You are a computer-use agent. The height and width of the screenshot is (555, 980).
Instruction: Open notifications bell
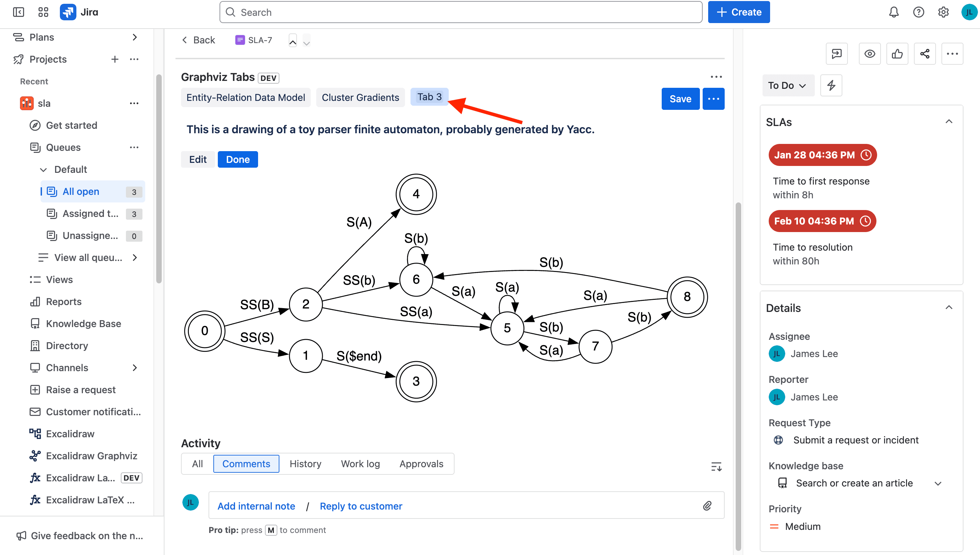pyautogui.click(x=894, y=12)
